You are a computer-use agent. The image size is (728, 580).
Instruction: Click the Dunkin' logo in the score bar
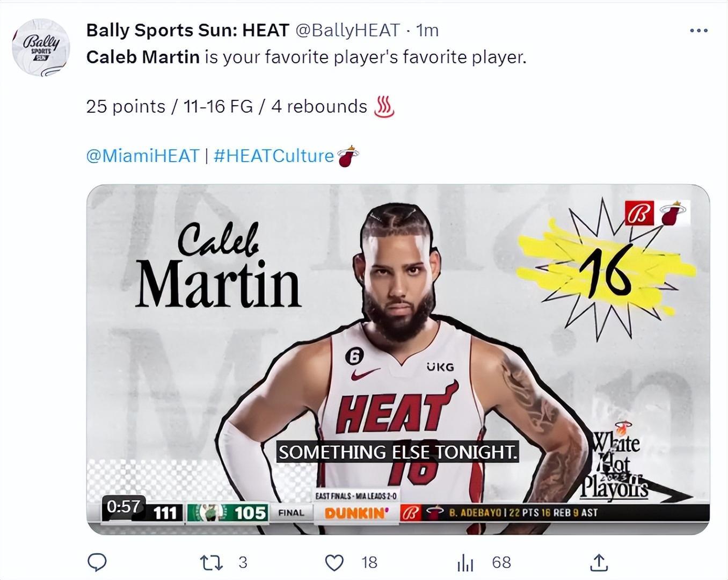coord(355,513)
